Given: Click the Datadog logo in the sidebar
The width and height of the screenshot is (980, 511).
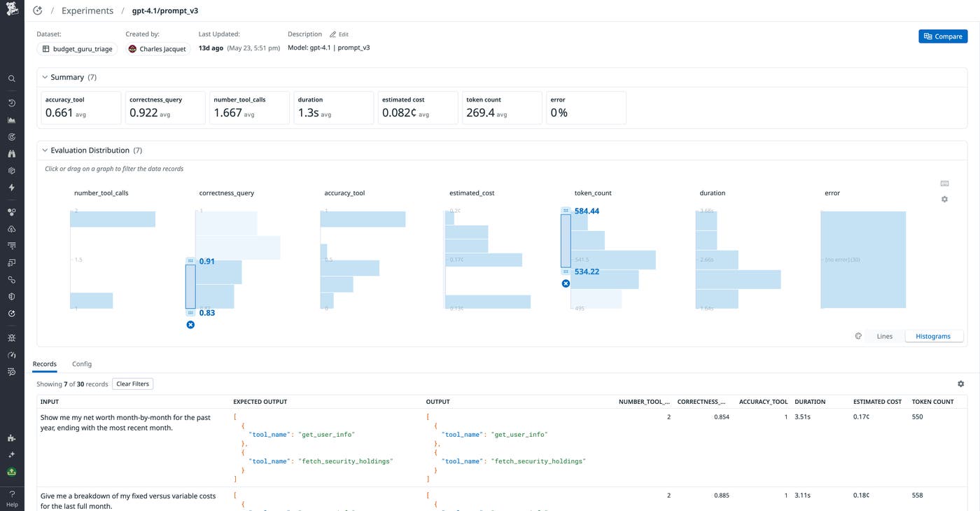Looking at the screenshot, I should [x=12, y=10].
